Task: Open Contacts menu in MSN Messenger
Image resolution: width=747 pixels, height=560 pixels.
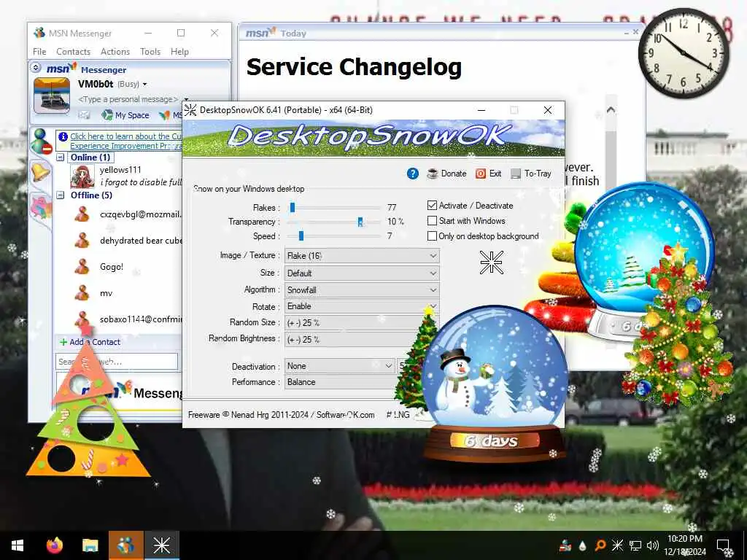Action: coord(74,52)
